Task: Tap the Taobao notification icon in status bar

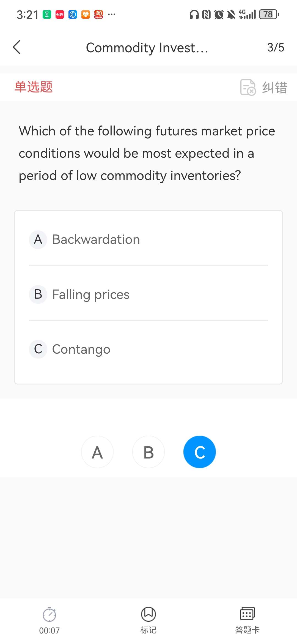Action: coord(98,14)
